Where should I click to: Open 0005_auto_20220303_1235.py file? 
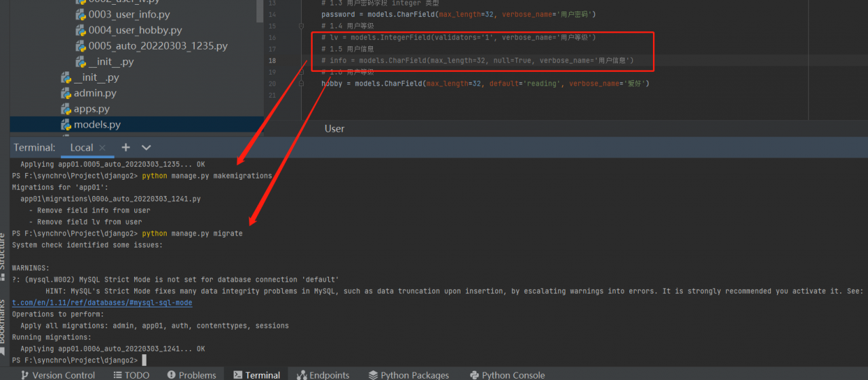158,45
